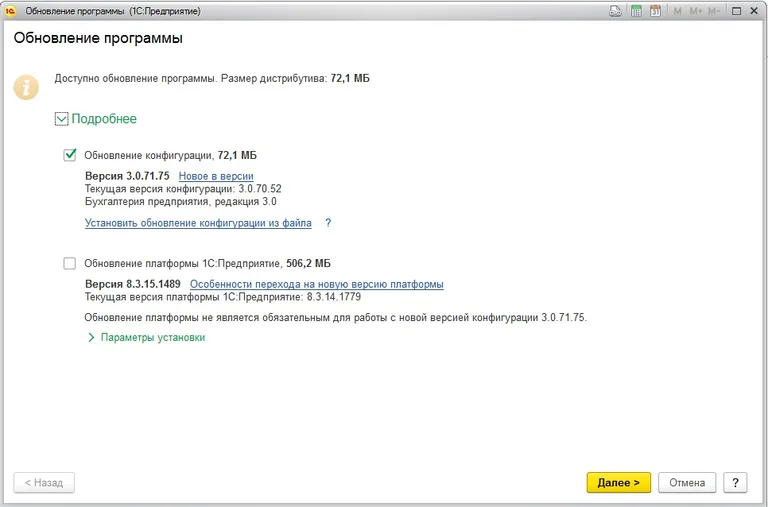Enable the 'Обновление платформы 1С:Предприятие' checkbox
Image resolution: width=768 pixels, height=507 pixels.
pyautogui.click(x=69, y=263)
